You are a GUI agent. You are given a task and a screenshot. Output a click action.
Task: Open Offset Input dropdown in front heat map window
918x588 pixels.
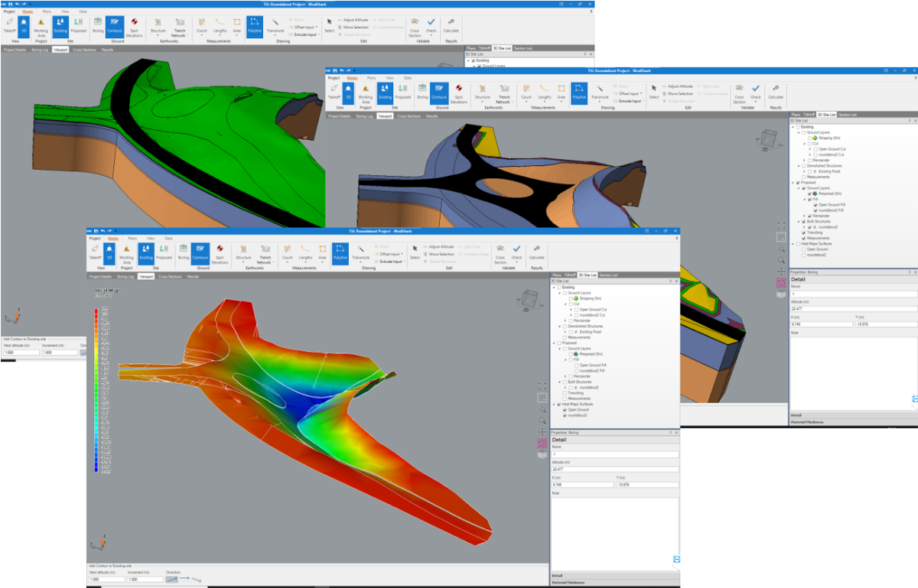(389, 254)
